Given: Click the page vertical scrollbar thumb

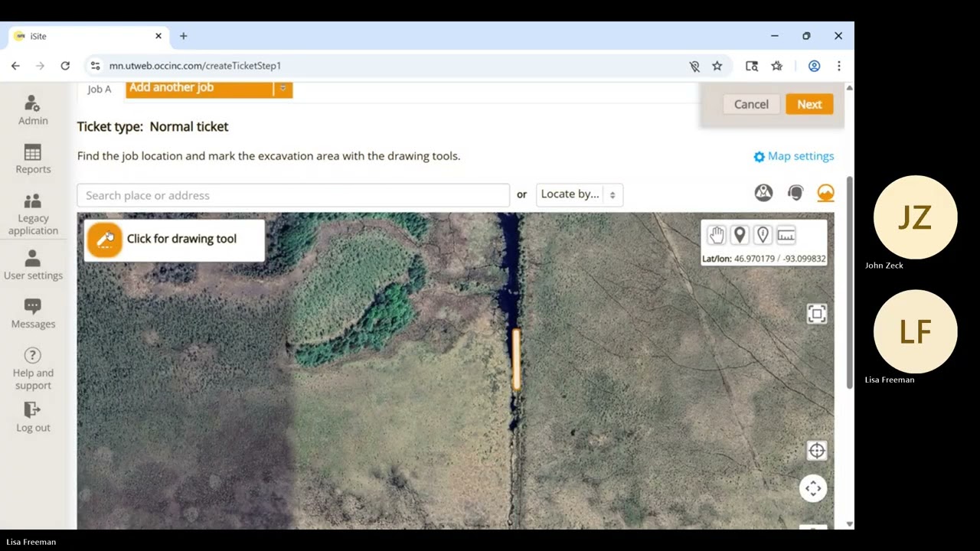Looking at the screenshot, I should (x=849, y=283).
